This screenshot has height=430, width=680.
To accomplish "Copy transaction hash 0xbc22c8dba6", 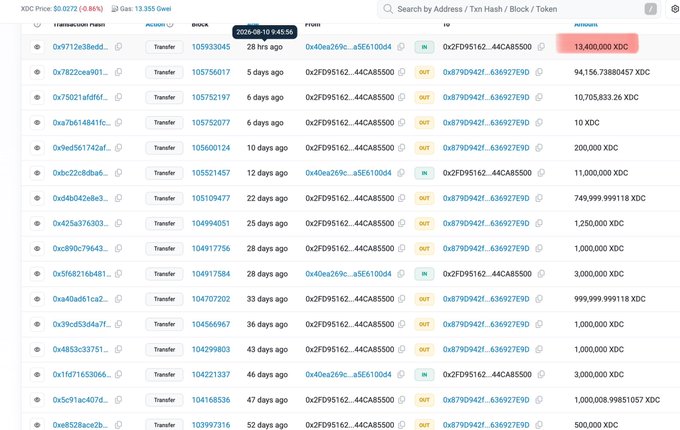I will tap(118, 173).
